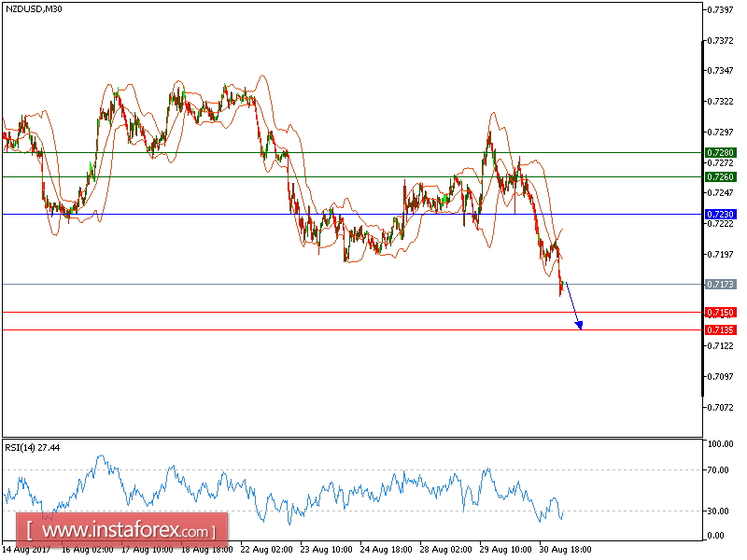Select the blue 0.7173 price tag
747x560 pixels.
719,285
